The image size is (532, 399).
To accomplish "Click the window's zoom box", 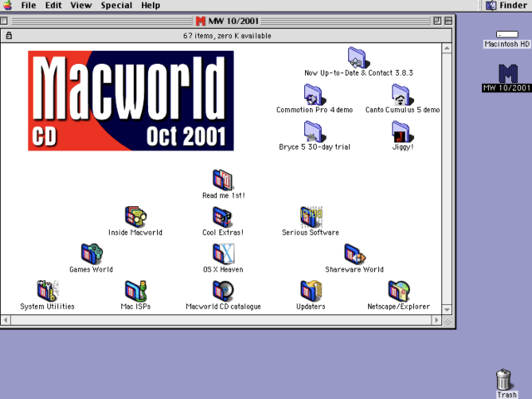I will click(437, 21).
